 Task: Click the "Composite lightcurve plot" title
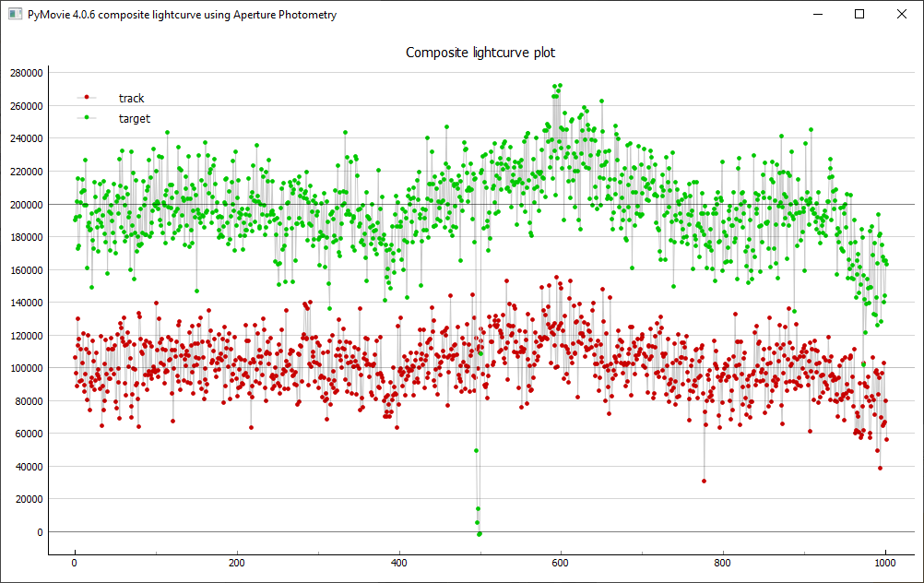click(x=480, y=53)
